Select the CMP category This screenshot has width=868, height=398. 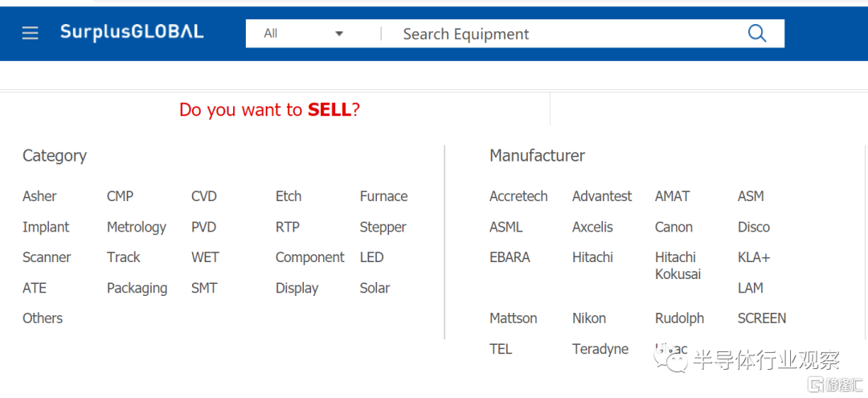click(x=120, y=196)
